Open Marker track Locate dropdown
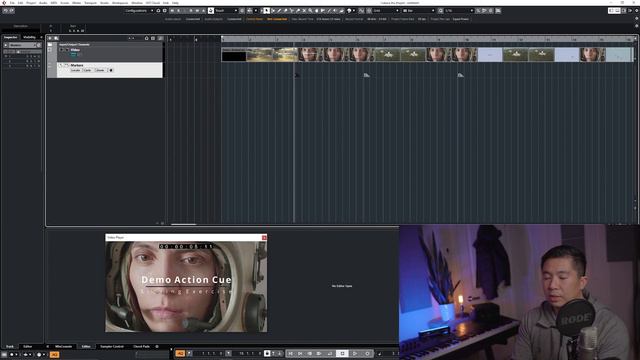Viewport: 640px width, 360px height. point(76,70)
